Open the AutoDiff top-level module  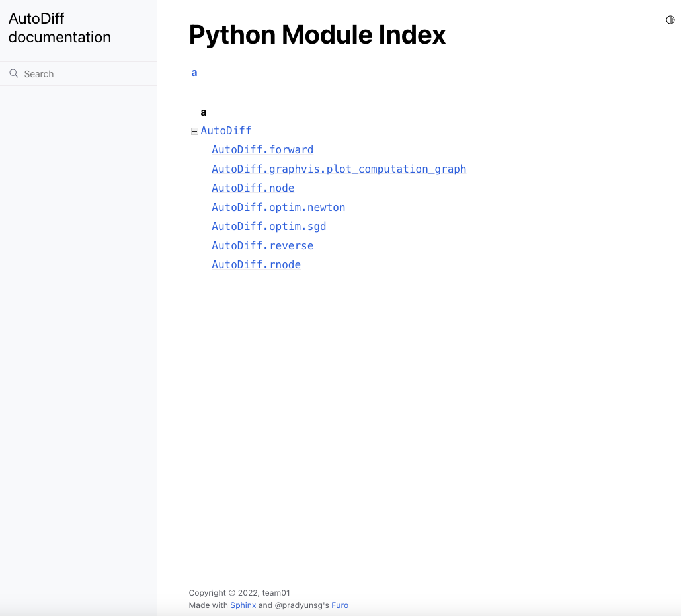click(x=226, y=131)
